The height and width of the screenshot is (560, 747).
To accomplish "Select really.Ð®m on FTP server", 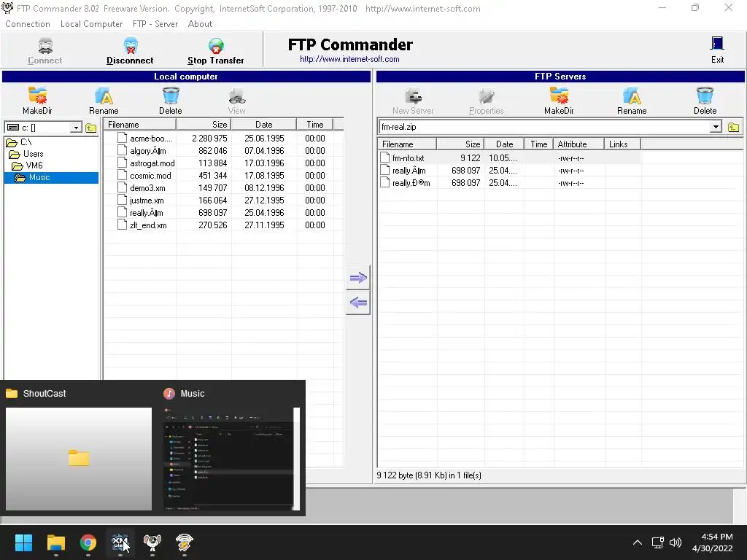I will 411,183.
